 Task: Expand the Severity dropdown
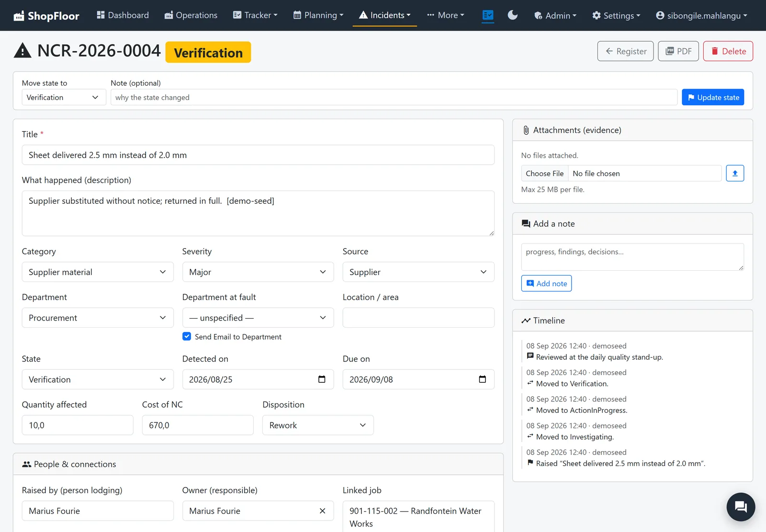point(258,272)
